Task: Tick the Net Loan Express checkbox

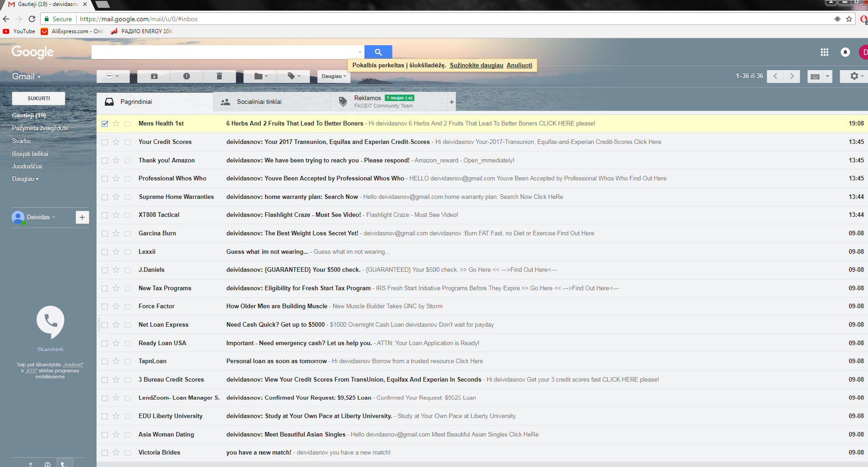Action: 105,324
